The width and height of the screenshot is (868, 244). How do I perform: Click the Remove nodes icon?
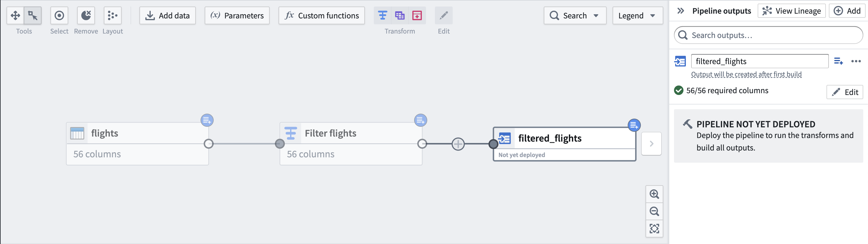coord(86,15)
